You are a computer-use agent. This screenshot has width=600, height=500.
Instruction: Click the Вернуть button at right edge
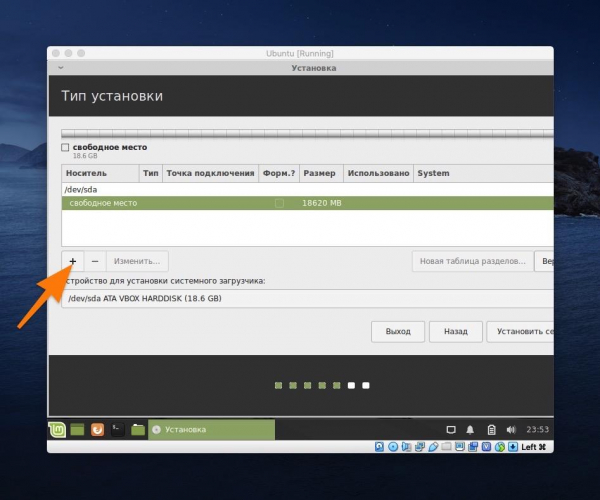point(544,261)
